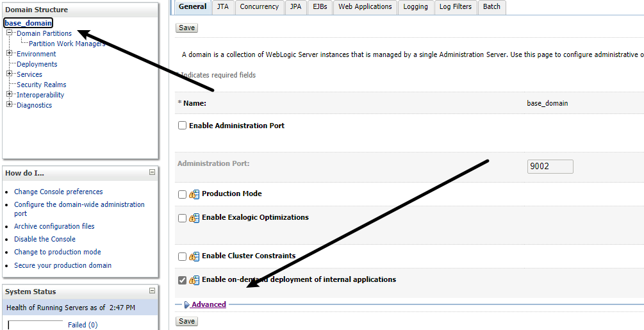Open the Batch tab
The image size is (644, 330).
coord(491,7)
